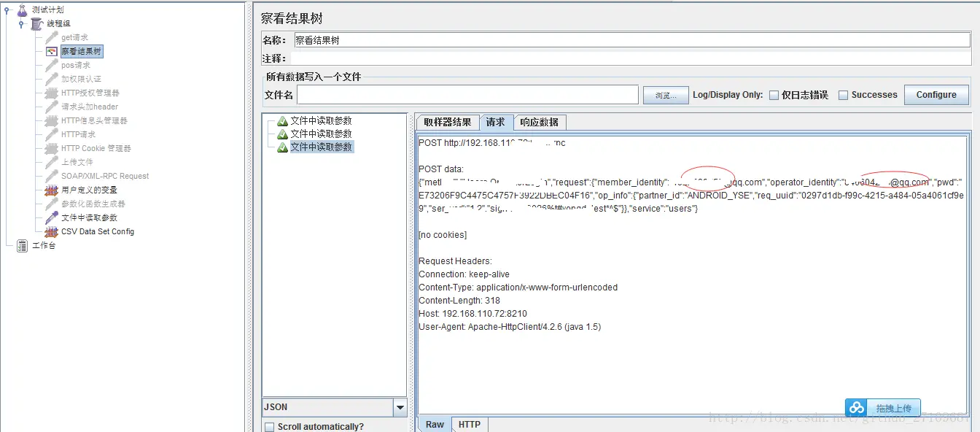980x432 pixels.
Task: Click the clipboard icon beside 工作台
Action: point(23,246)
